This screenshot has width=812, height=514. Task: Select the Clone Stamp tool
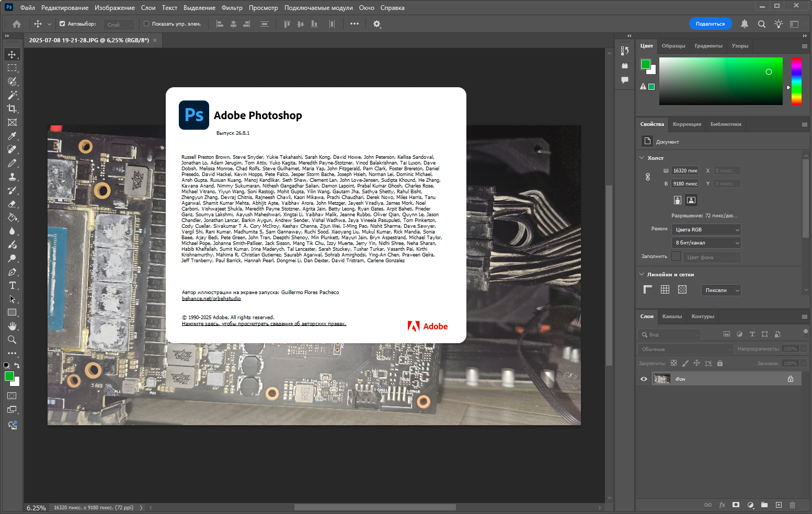coord(12,177)
